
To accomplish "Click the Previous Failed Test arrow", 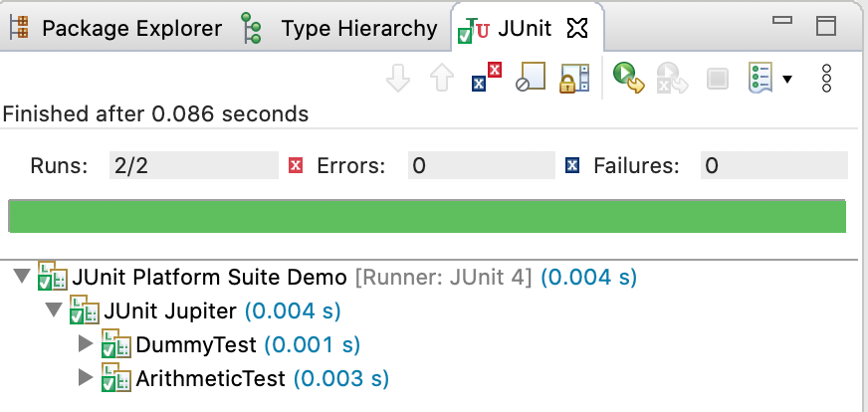I will (x=442, y=78).
